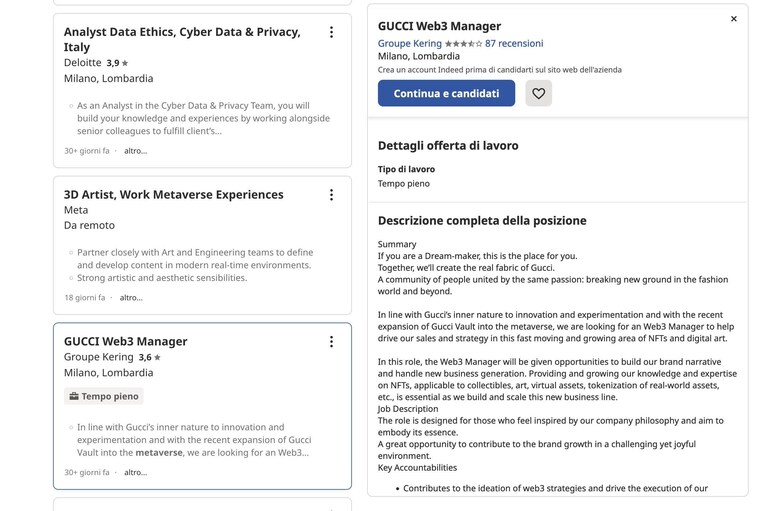The height and width of the screenshot is (511, 767).
Task: Expand altro on Deloitte Analyst card
Action: tap(135, 151)
